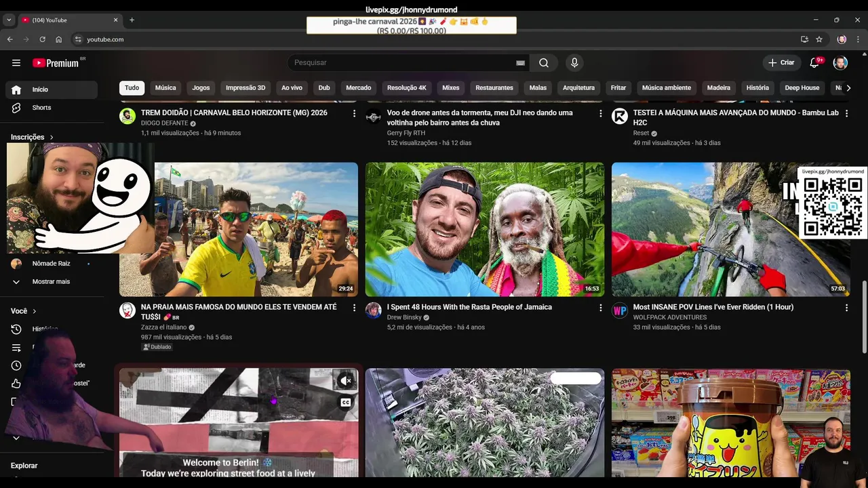Screen dimensions: 868x488
Task: Open WOLFPACK ADVENTURES channel avatar
Action: (620, 310)
